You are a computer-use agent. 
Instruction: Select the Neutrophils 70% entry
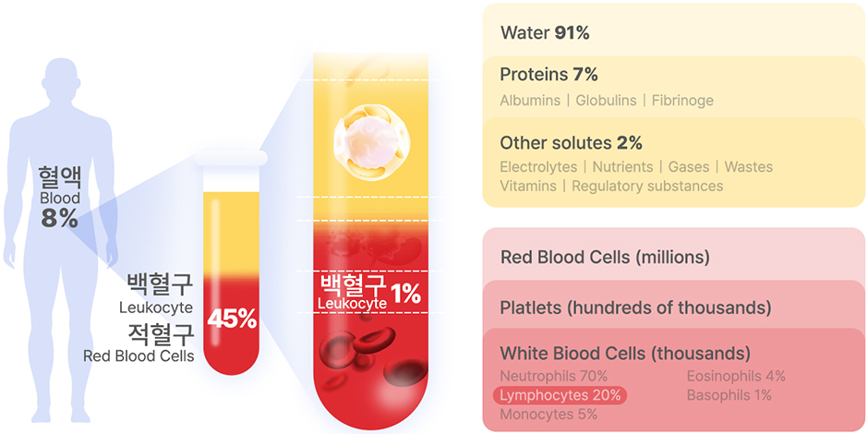pyautogui.click(x=553, y=377)
